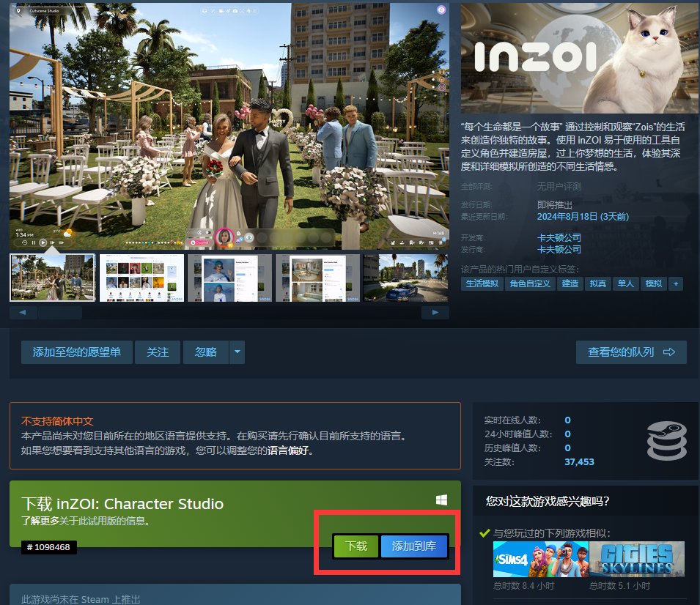Image resolution: width=700 pixels, height=605 pixels.
Task: Open the blue-haired character editor thumbnail
Action: (229, 278)
